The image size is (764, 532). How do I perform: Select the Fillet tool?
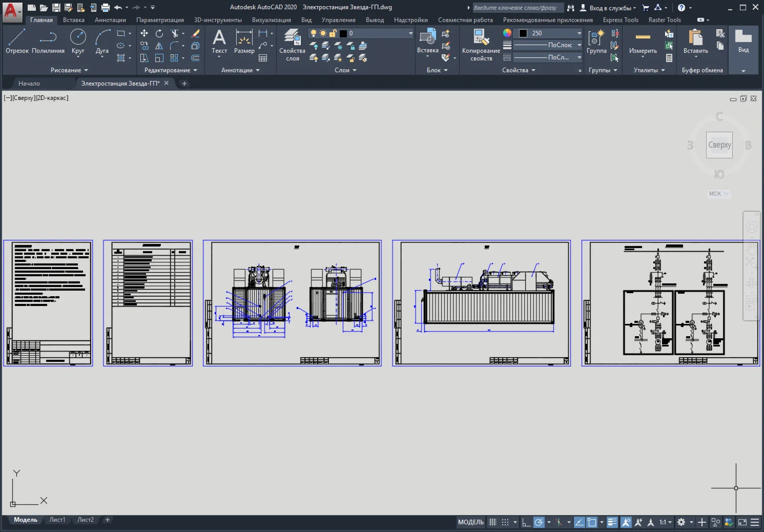(x=175, y=46)
